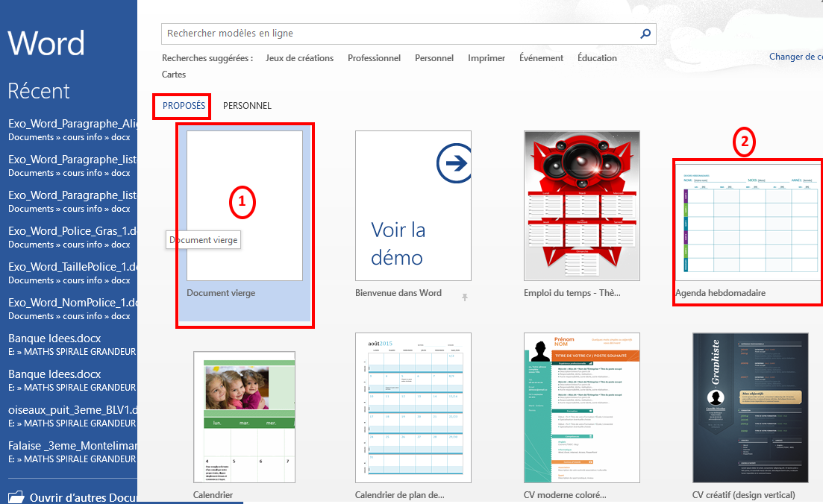Switch to the PERSONNEL tab
Viewport: 823px width, 504px height.
coord(247,106)
